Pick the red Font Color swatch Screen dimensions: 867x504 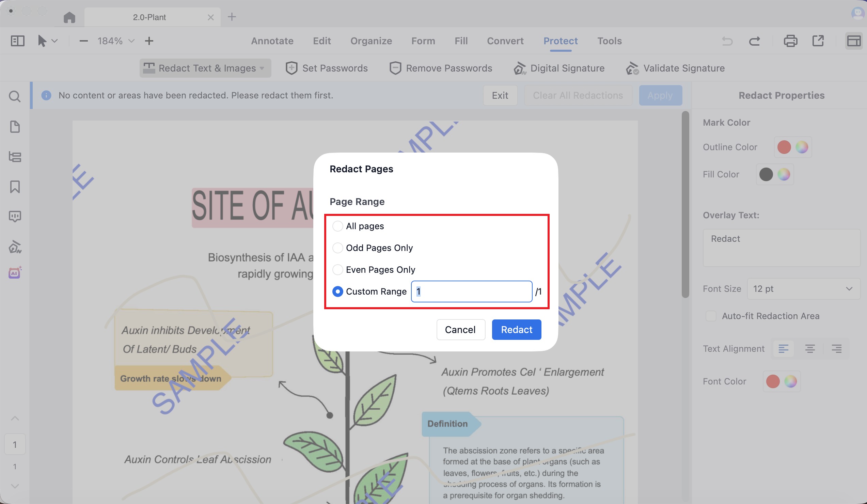point(773,381)
